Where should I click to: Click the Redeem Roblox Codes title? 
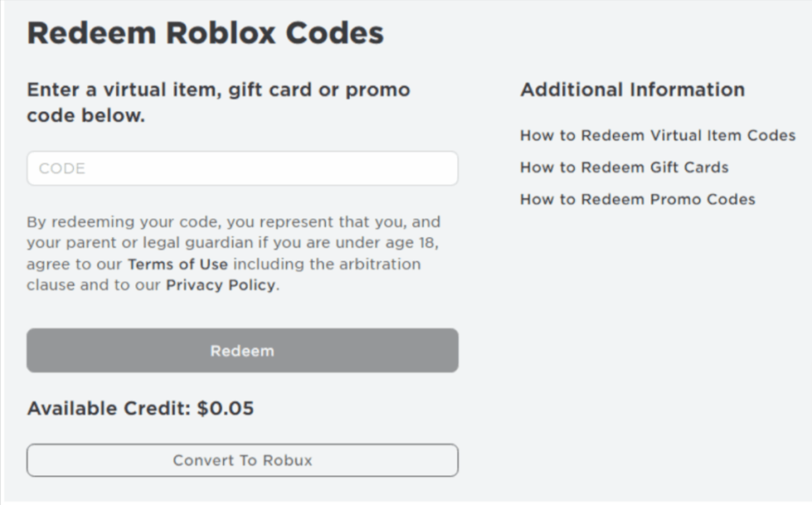[205, 33]
